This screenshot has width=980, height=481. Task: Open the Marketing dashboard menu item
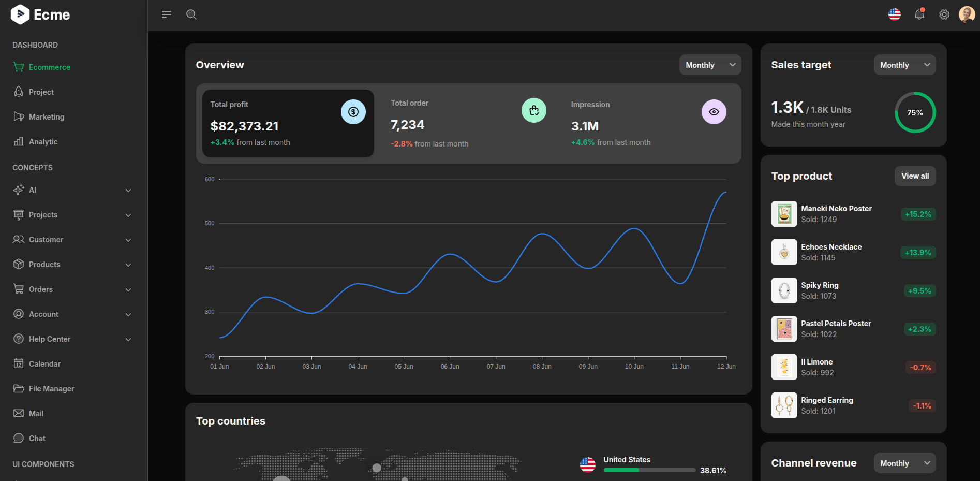[x=47, y=117]
